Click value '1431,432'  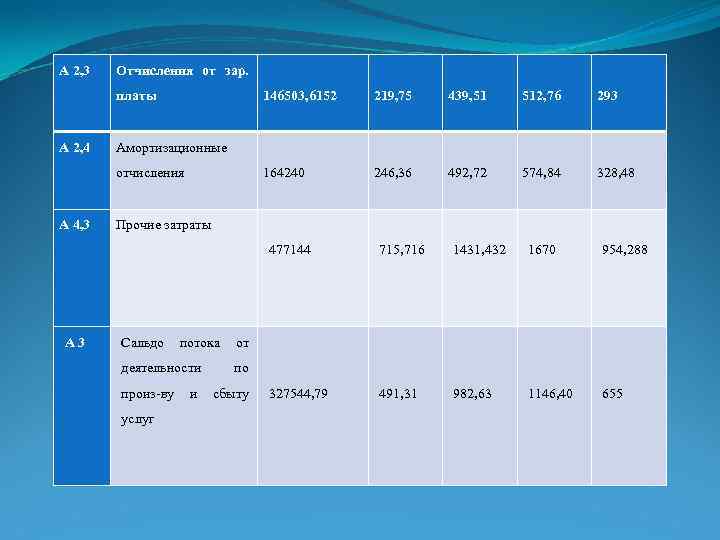coord(479,249)
